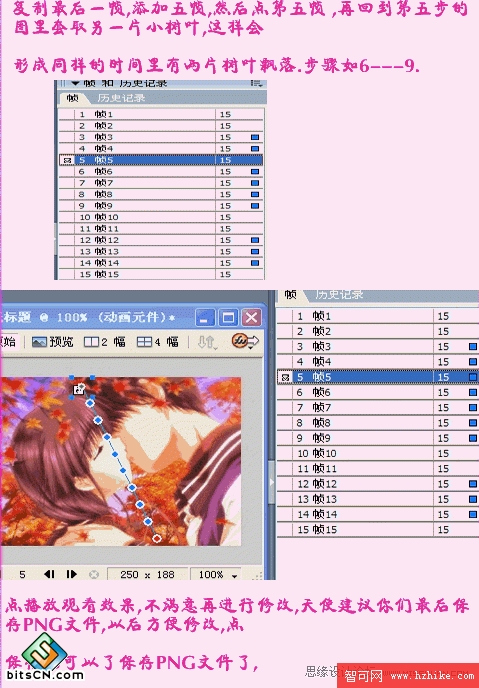Click the blue object indicator on 帧7, lower panel
479x688 pixels.
pos(473,408)
